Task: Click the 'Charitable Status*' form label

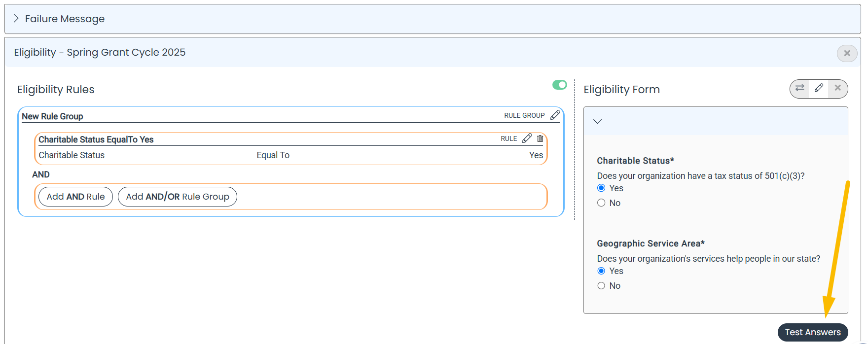Action: (635, 161)
